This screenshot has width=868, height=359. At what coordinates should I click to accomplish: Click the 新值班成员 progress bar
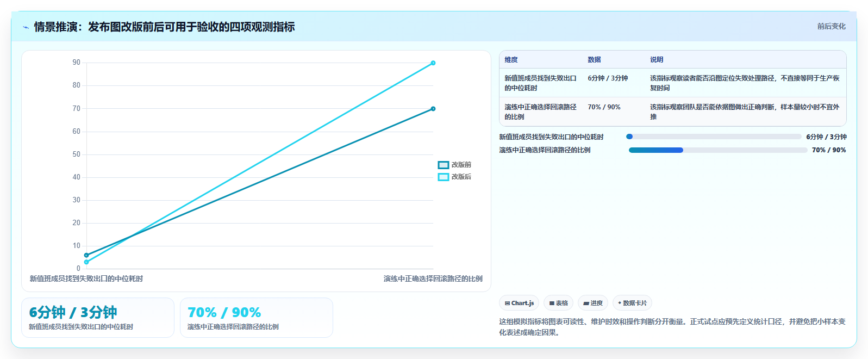714,137
